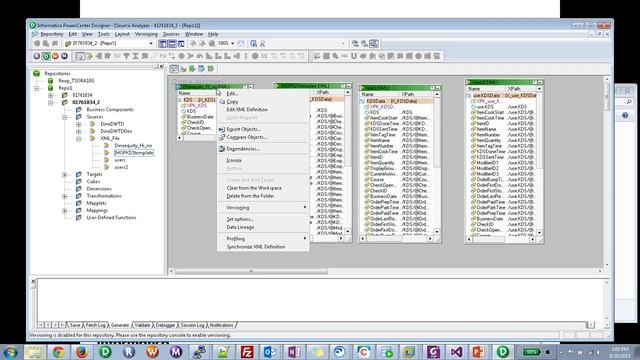Open the Mapplet Designer tool icon
Viewport: 640px width, 360px height.
point(201,69)
